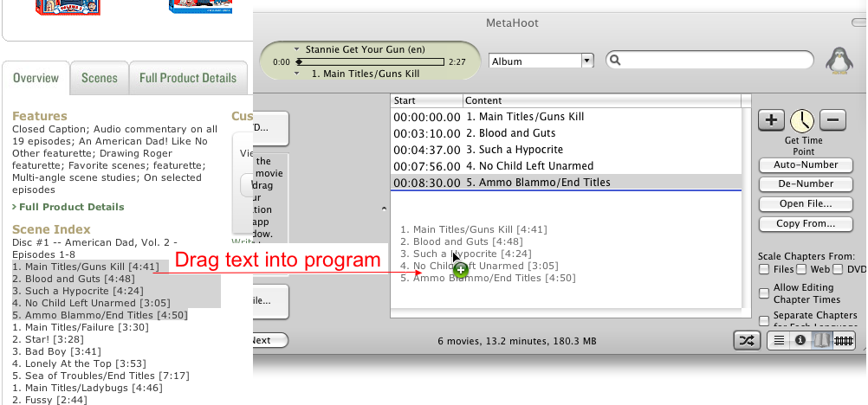Click status text 6 movies, 13.2 minutes, 180.3 MB
Viewport: 868px width, 405px height.
click(517, 341)
